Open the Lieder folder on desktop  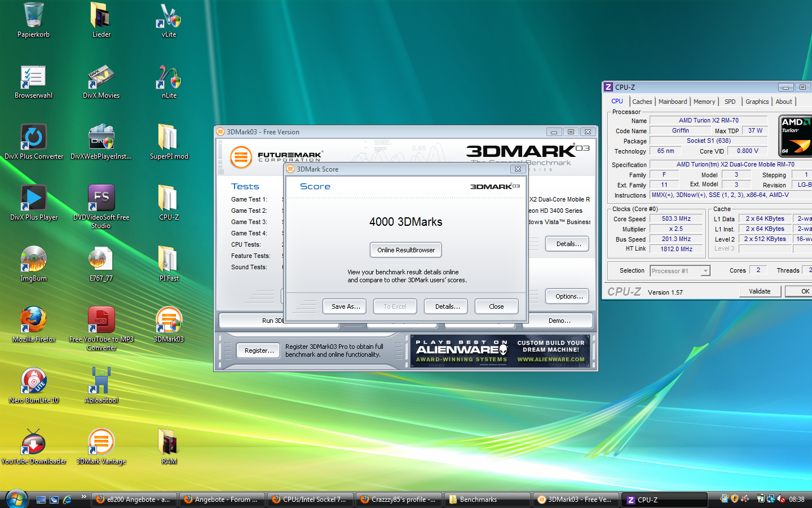coord(101,21)
